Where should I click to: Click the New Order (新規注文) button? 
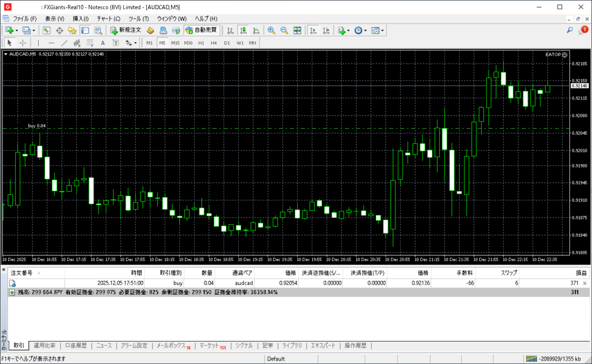125,30
